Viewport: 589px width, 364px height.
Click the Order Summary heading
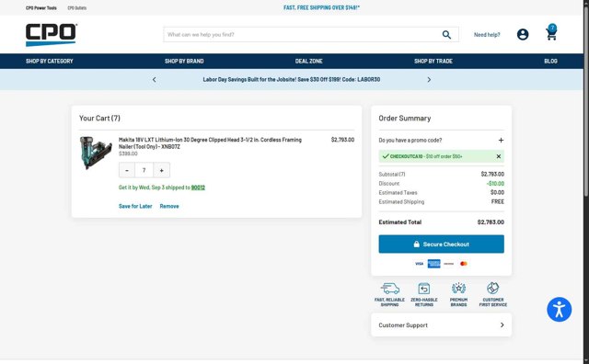point(405,119)
